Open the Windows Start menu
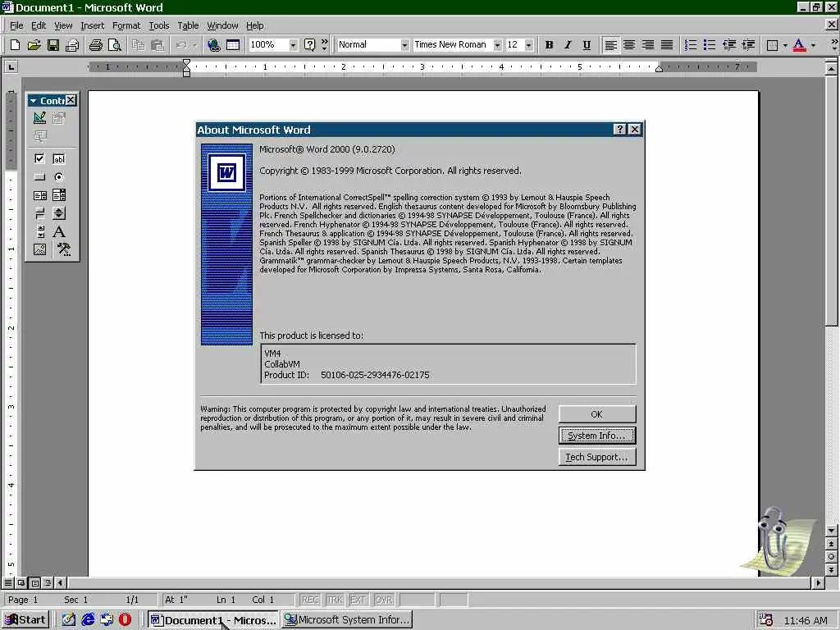Image resolution: width=840 pixels, height=630 pixels. pyautogui.click(x=25, y=620)
